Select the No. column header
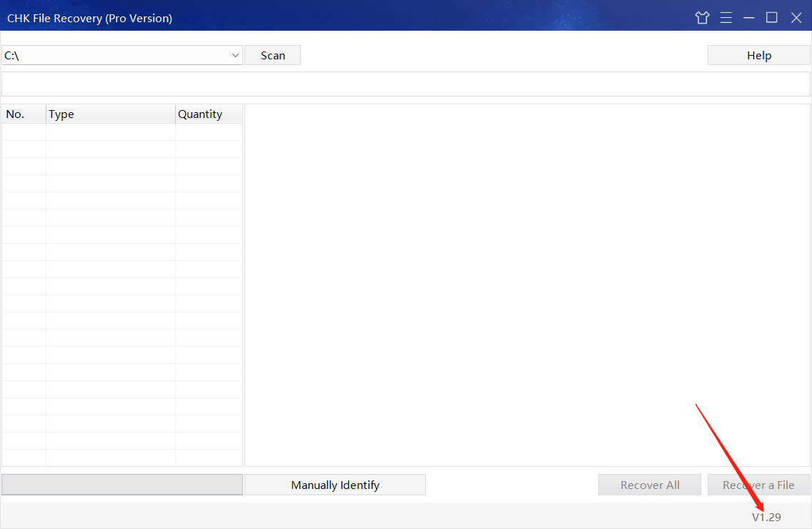The height and width of the screenshot is (529, 812). 24,114
